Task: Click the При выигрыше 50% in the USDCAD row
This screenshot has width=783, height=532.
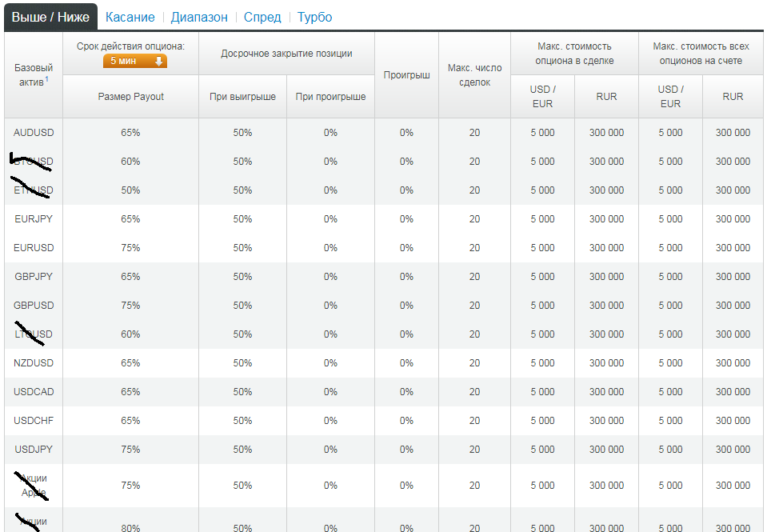Action: click(242, 392)
